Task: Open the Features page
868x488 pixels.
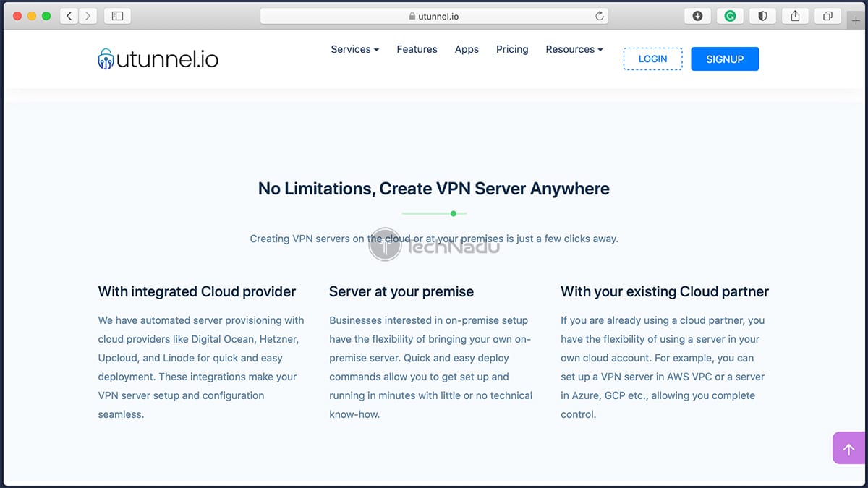Action: pos(417,49)
